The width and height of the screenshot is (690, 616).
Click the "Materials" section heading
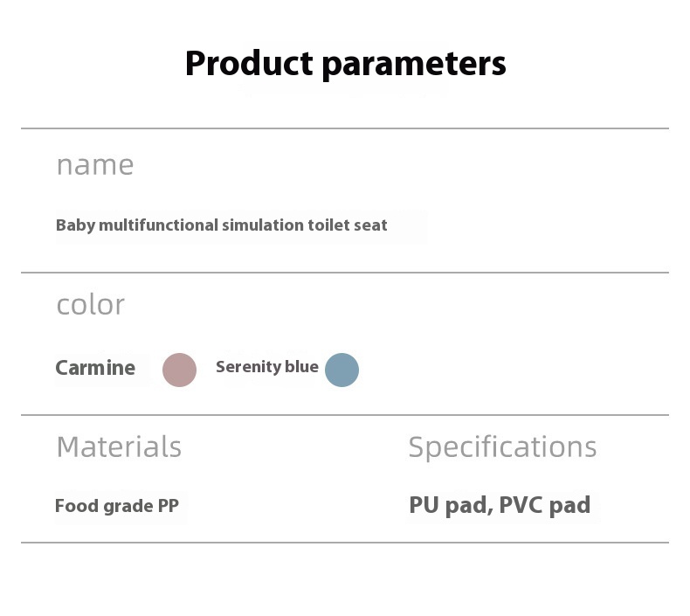click(x=119, y=446)
